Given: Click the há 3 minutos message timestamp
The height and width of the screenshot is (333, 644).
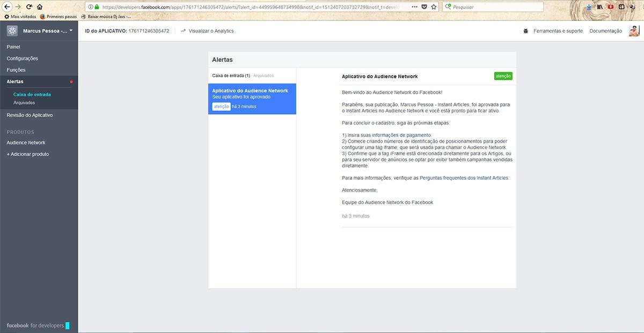Looking at the screenshot, I should tap(356, 216).
